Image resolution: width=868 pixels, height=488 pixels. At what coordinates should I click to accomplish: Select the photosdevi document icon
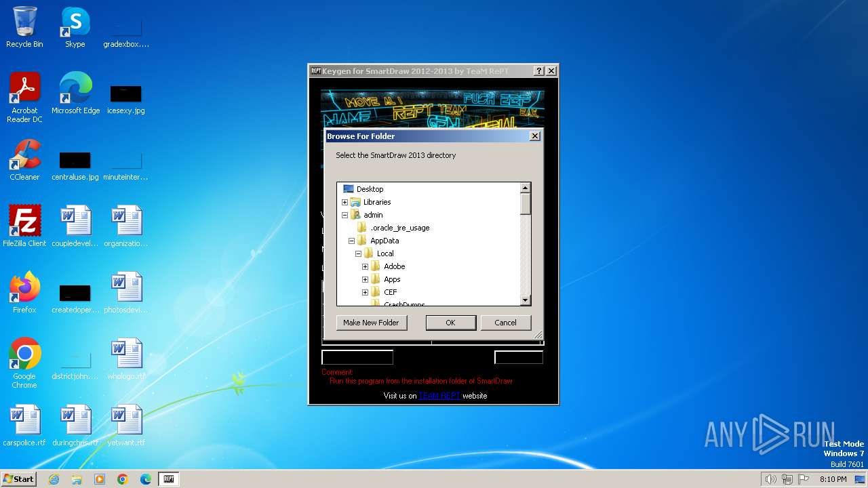[126, 293]
